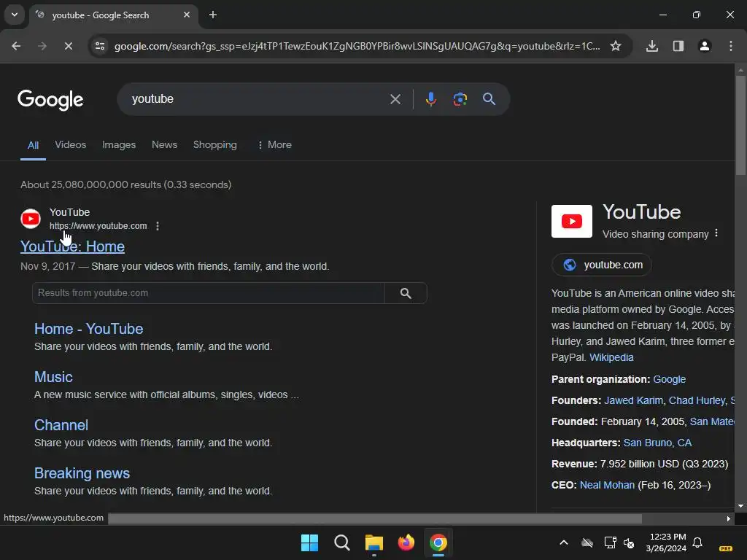Switch to the Videos tab
747x560 pixels.
[71, 145]
